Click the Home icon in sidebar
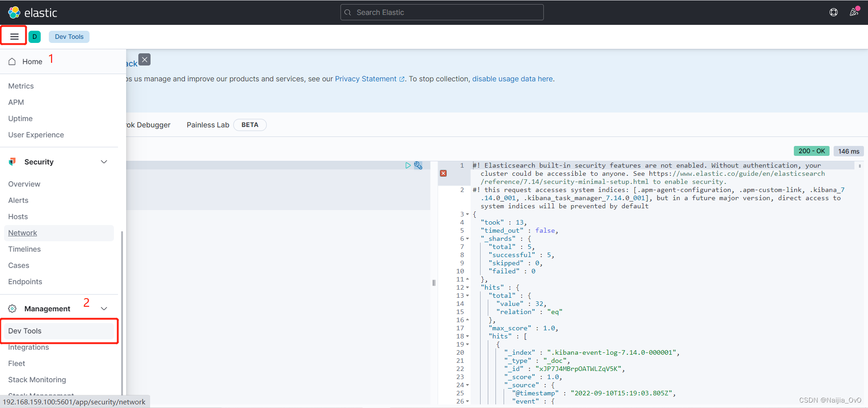 [12, 61]
